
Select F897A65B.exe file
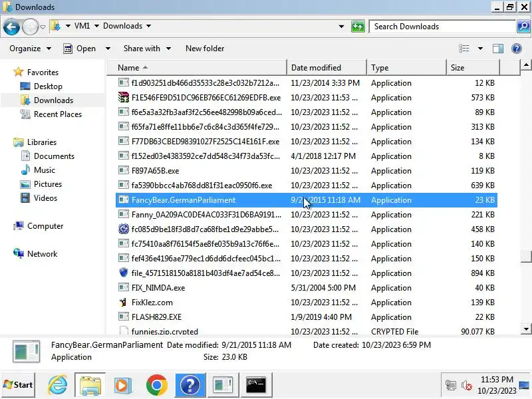click(307, 171)
